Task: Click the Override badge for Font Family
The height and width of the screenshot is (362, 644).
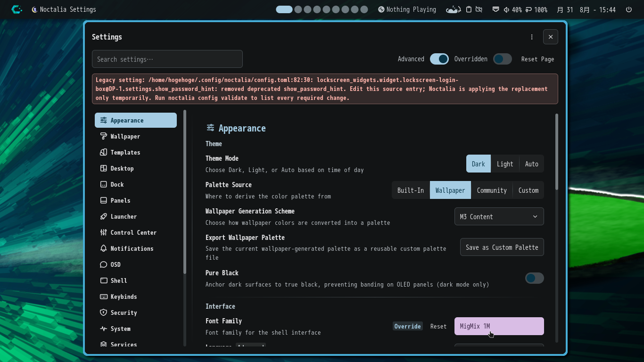Action: [x=407, y=326]
